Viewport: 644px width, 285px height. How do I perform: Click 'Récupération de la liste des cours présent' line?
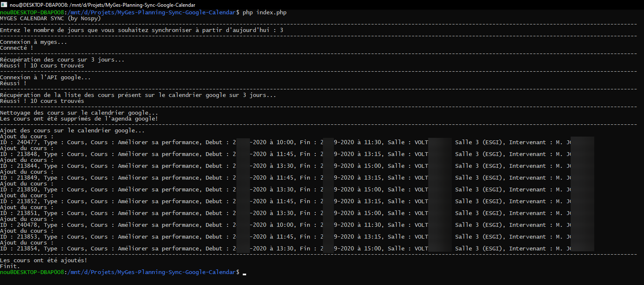click(x=138, y=95)
